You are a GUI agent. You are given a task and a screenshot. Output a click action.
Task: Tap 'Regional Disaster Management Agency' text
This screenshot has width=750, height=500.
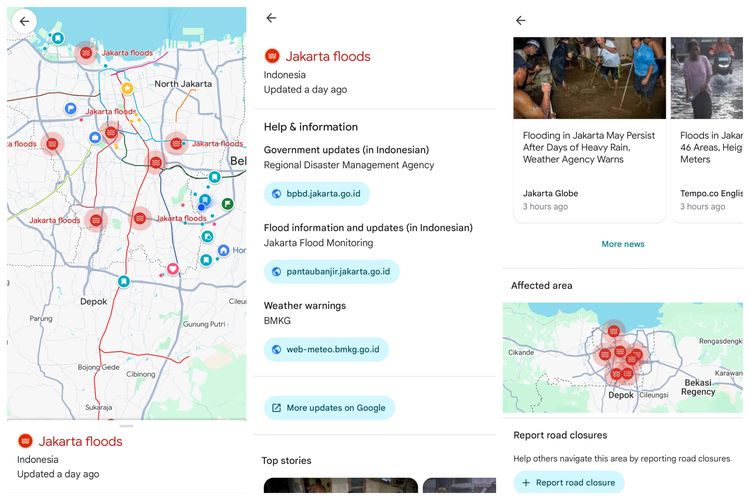pos(349,165)
